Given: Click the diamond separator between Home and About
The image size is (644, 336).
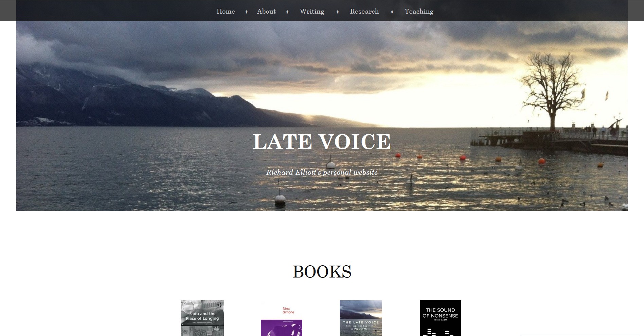Looking at the screenshot, I should pos(247,12).
